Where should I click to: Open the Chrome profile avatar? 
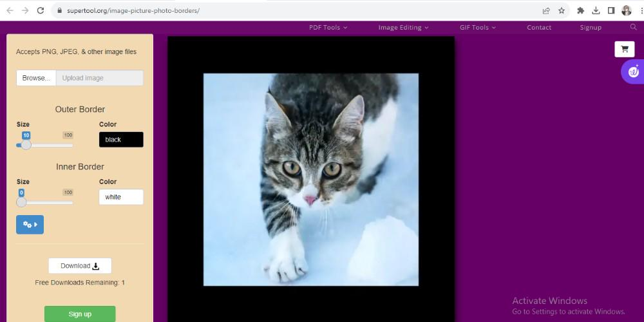[627, 11]
